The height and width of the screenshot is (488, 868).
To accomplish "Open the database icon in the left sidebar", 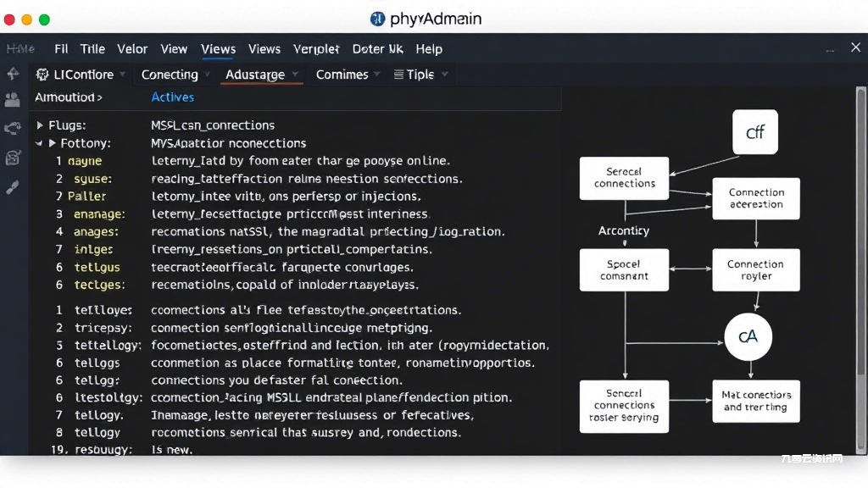I will (x=13, y=158).
